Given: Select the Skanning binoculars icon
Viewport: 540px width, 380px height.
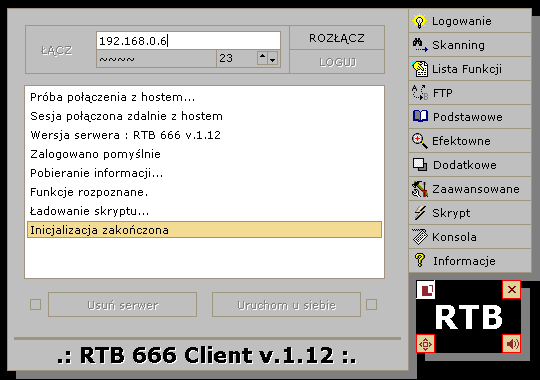Looking at the screenshot, I should point(420,45).
